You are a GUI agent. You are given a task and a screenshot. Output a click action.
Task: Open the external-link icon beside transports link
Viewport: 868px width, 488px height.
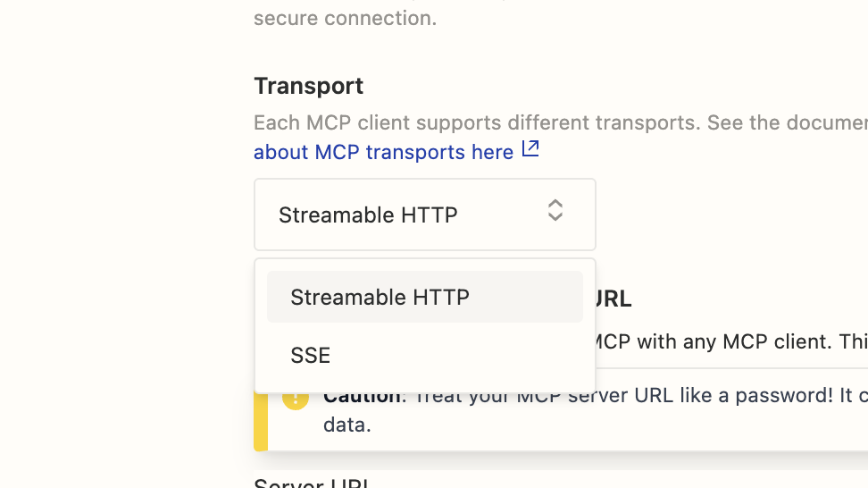coord(530,148)
